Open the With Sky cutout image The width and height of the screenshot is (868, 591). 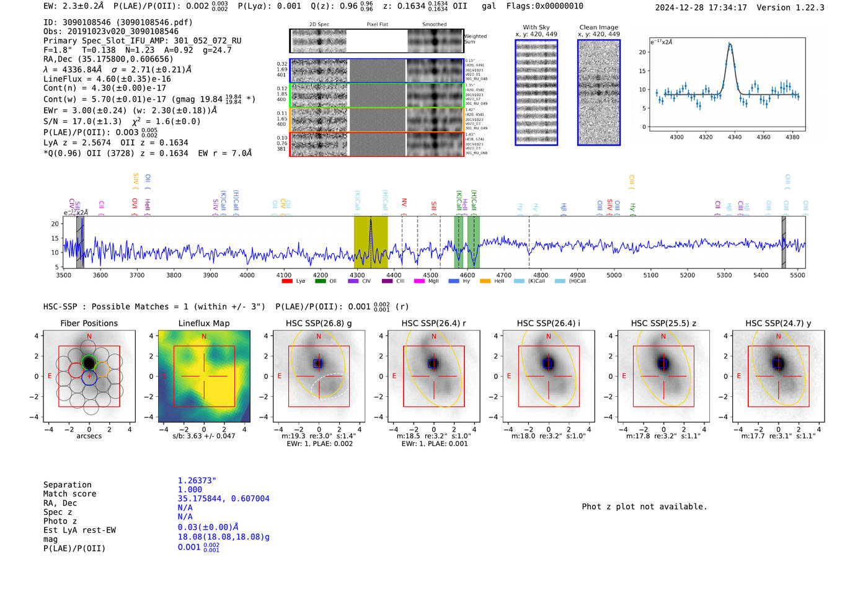[x=536, y=92]
